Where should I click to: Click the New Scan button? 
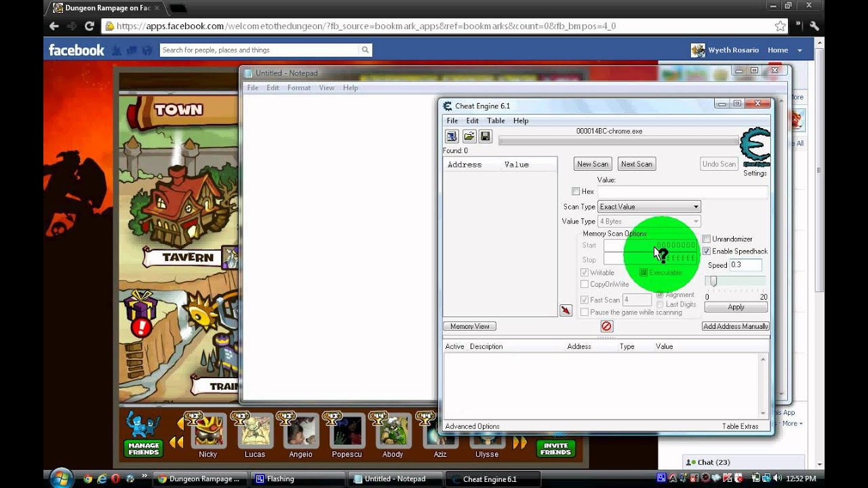tap(593, 164)
